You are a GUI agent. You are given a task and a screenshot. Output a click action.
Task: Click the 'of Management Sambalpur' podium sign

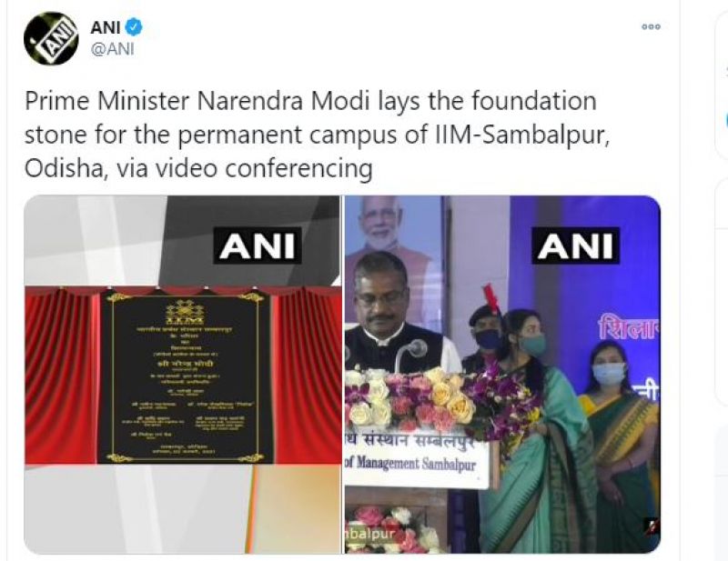(x=410, y=464)
